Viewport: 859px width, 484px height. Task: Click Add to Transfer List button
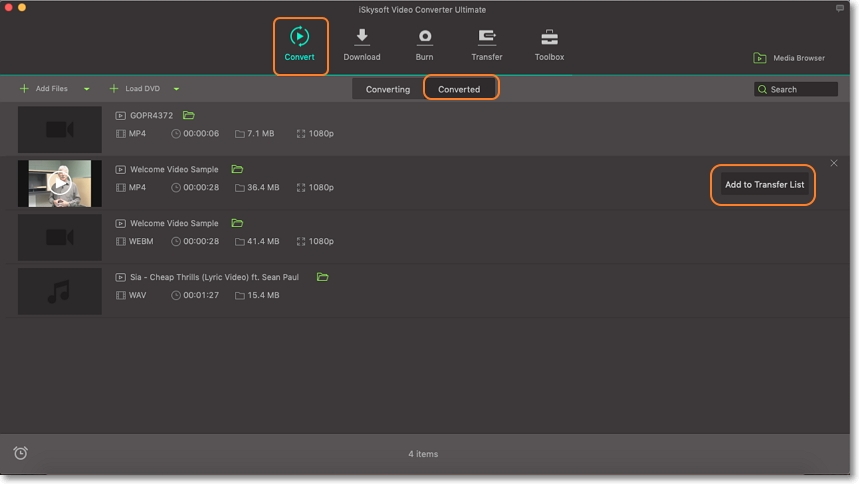click(x=764, y=184)
